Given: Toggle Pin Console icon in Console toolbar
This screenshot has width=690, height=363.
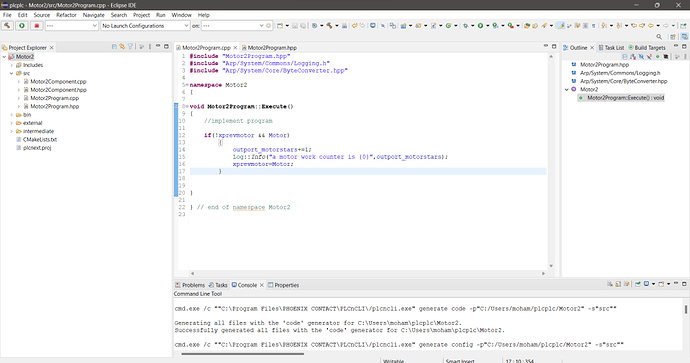Looking at the screenshot, I should (x=638, y=284).
